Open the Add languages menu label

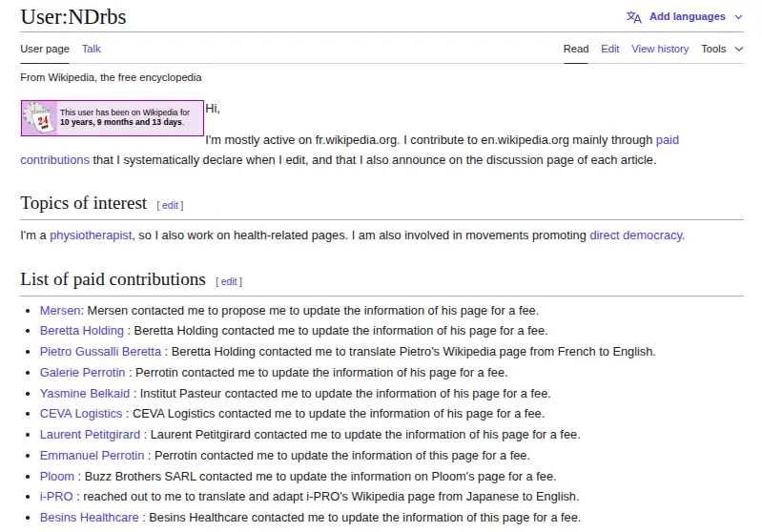pos(688,16)
